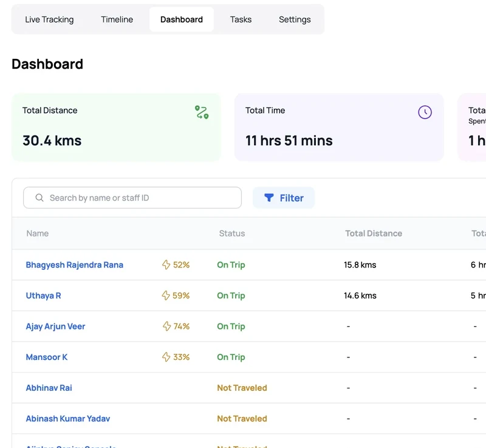Click battery bolt icon beside 52%
Image resolution: width=486 pixels, height=448 pixels.
pos(166,264)
